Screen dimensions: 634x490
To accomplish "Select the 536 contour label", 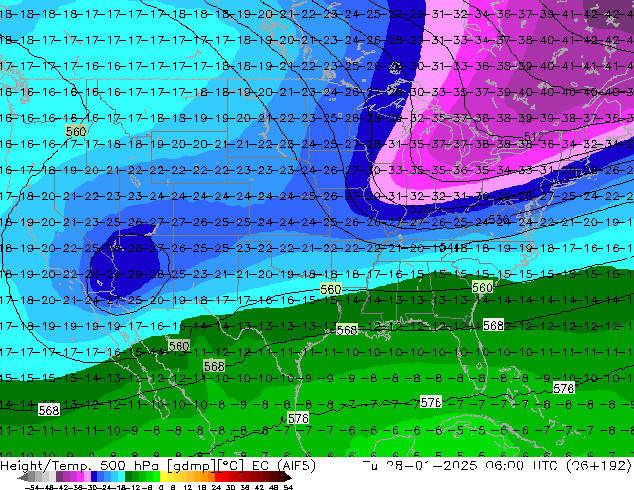I will click(499, 219).
